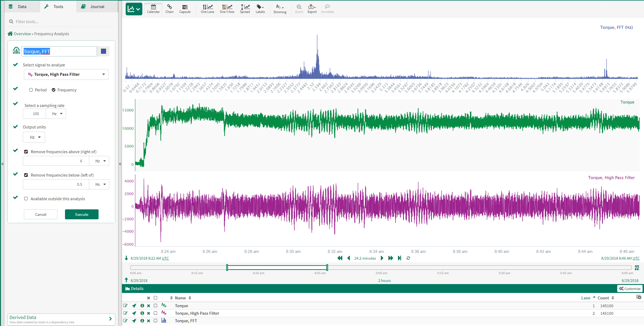Open the Torque FFT color swatch
This screenshot has height=326, width=644.
click(103, 51)
